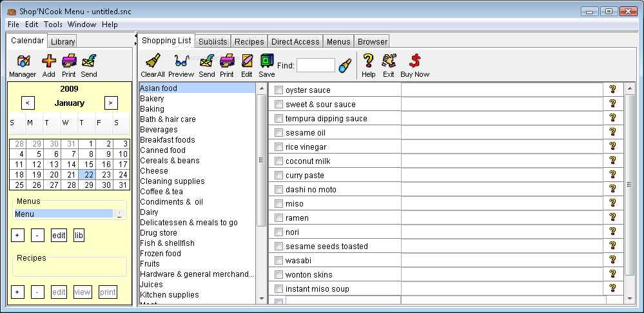Image resolution: width=644 pixels, height=313 pixels.
Task: Tick the dashi no moto checkbox
Action: [x=279, y=190]
